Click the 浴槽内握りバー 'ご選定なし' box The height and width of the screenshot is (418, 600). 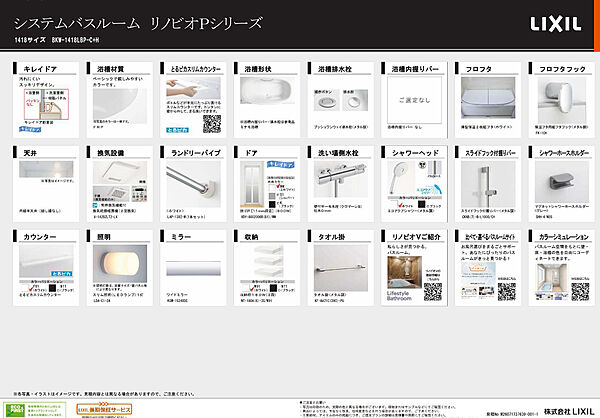point(414,100)
